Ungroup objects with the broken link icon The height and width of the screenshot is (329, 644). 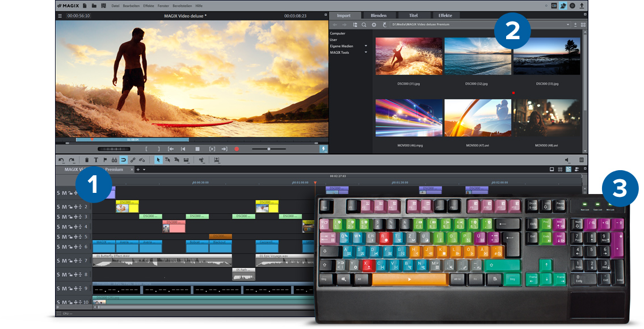(142, 160)
